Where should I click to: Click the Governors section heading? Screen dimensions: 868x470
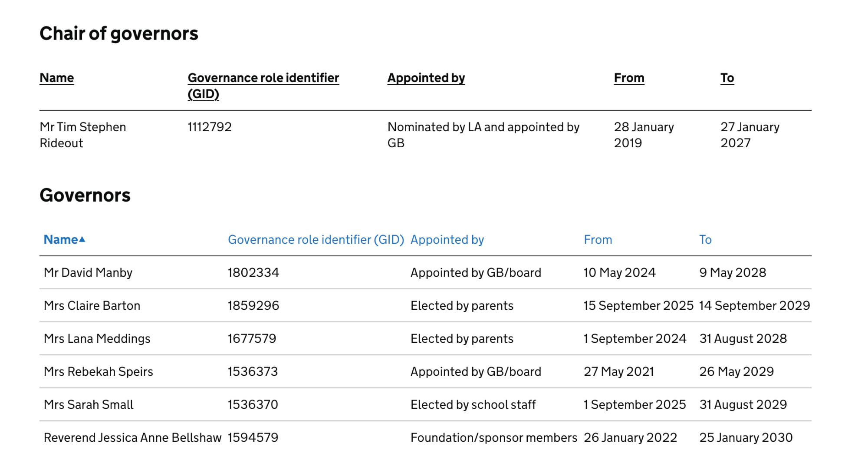pos(85,195)
